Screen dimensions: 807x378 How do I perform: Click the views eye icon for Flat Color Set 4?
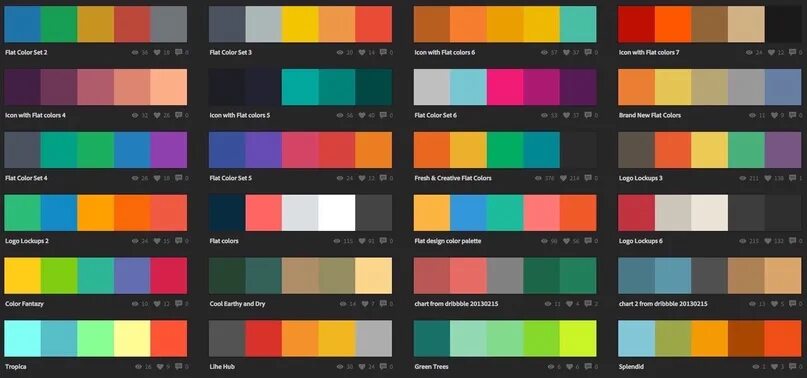[135, 178]
